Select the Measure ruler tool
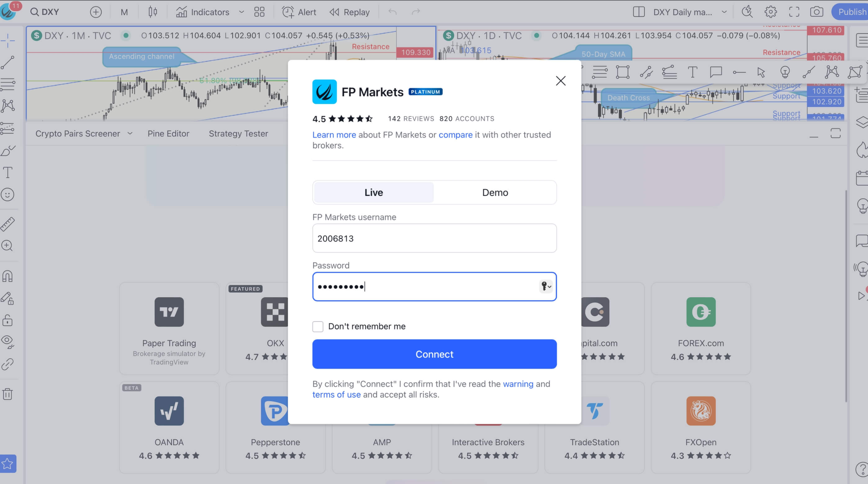The image size is (868, 484). coord(7,224)
